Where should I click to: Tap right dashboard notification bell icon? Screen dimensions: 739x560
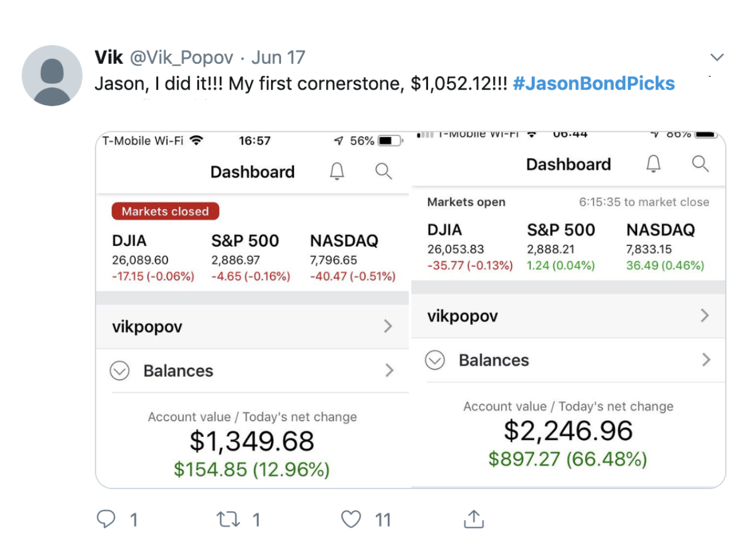[654, 163]
